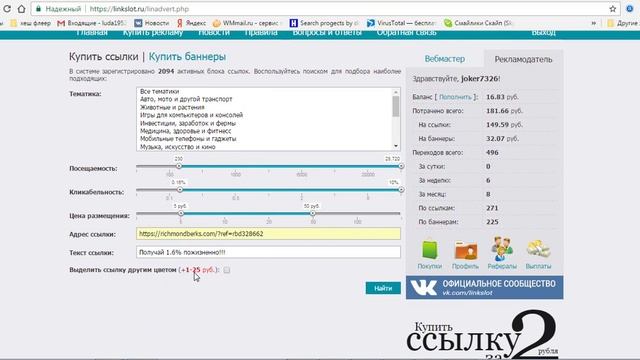Click the left Посещаемость slider handle

[x=179, y=166]
